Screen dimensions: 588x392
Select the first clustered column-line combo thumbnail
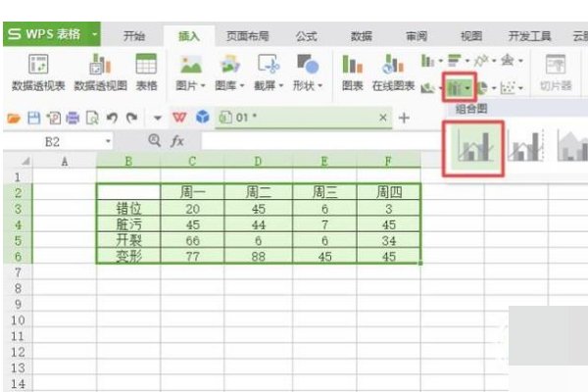473,148
